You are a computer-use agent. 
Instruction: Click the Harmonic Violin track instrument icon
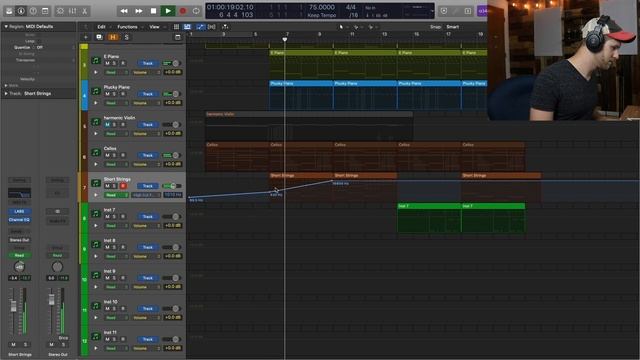96,122
